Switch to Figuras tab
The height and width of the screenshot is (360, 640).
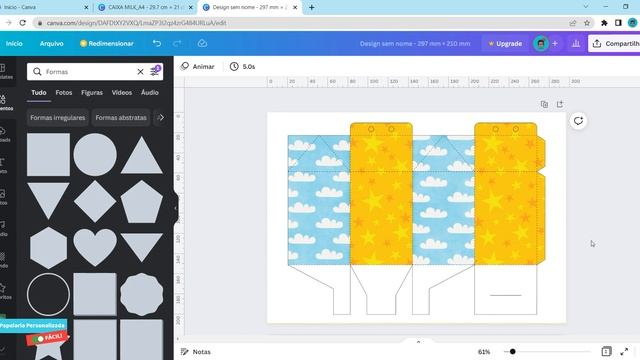[x=92, y=93]
